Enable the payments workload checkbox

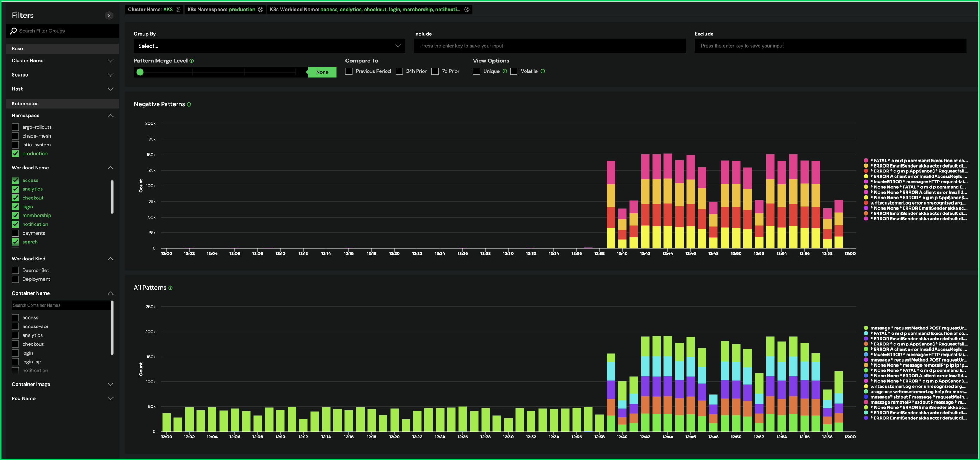pyautogui.click(x=15, y=233)
